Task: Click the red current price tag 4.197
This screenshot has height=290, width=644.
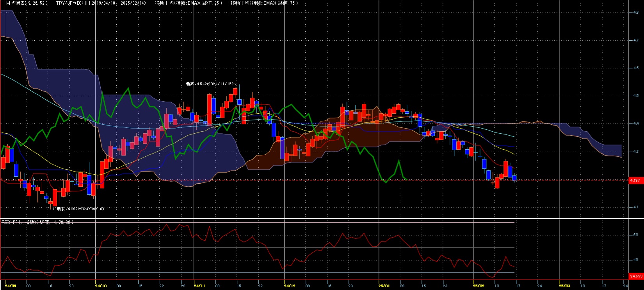Action: 636,180
